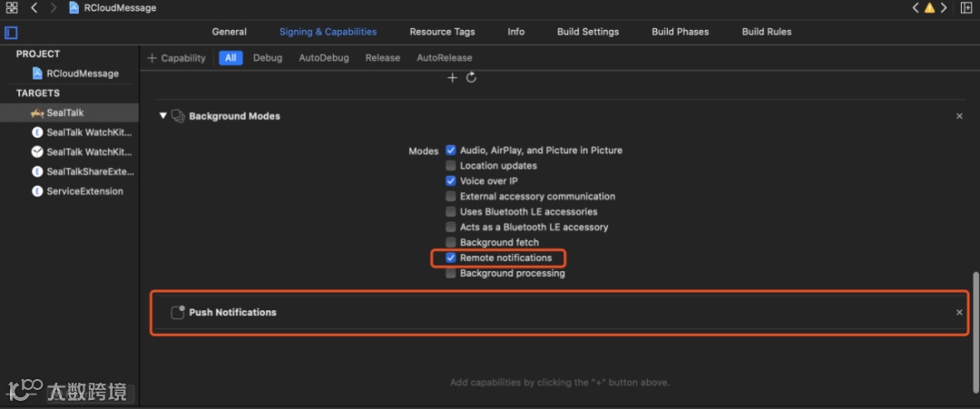
Task: Go back with the left chevron
Action: tap(34, 8)
